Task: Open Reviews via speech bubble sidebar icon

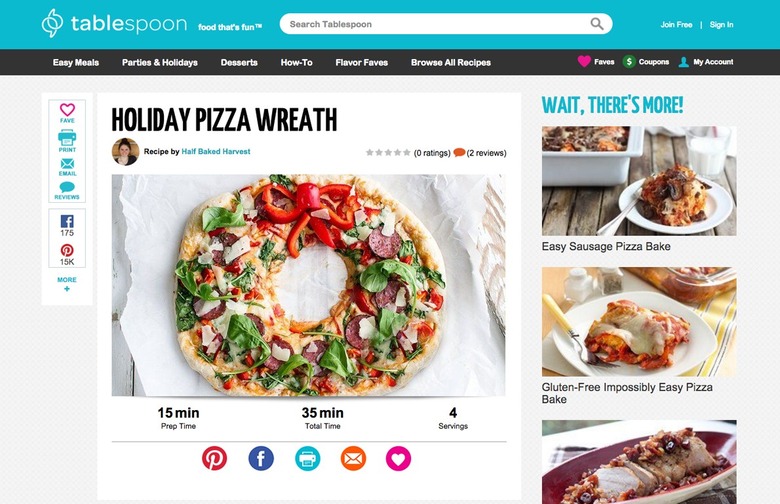Action: [x=67, y=187]
